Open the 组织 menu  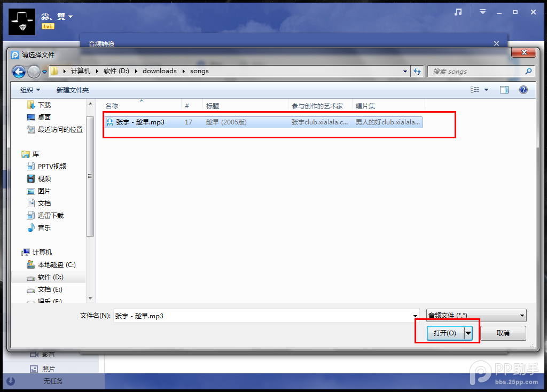30,90
